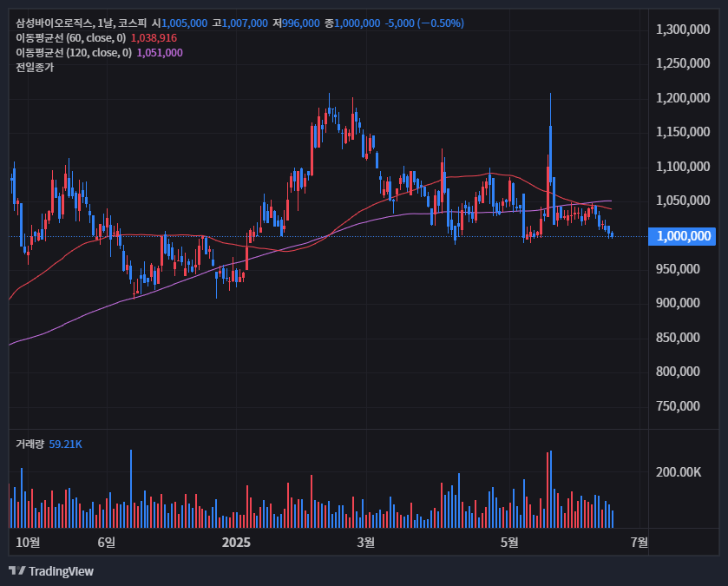Screen dimensions: 728x586
Task: Click the 1,200,000 price axis label
Action: [x=683, y=98]
